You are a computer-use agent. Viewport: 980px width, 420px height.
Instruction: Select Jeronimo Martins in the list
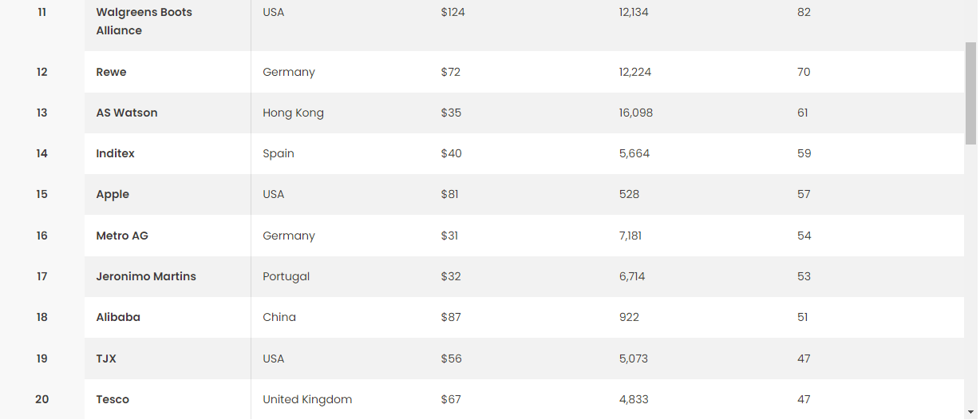pos(146,276)
